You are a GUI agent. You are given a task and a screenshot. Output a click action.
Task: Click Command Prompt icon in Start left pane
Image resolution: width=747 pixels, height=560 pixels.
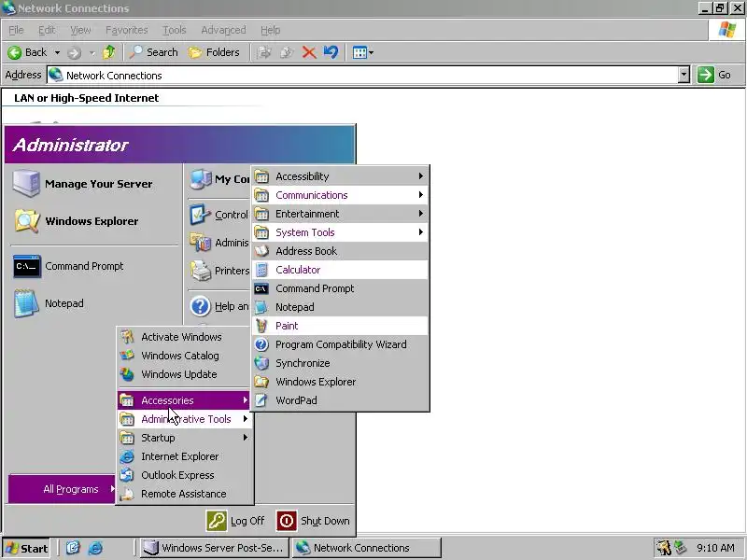[x=26, y=266]
